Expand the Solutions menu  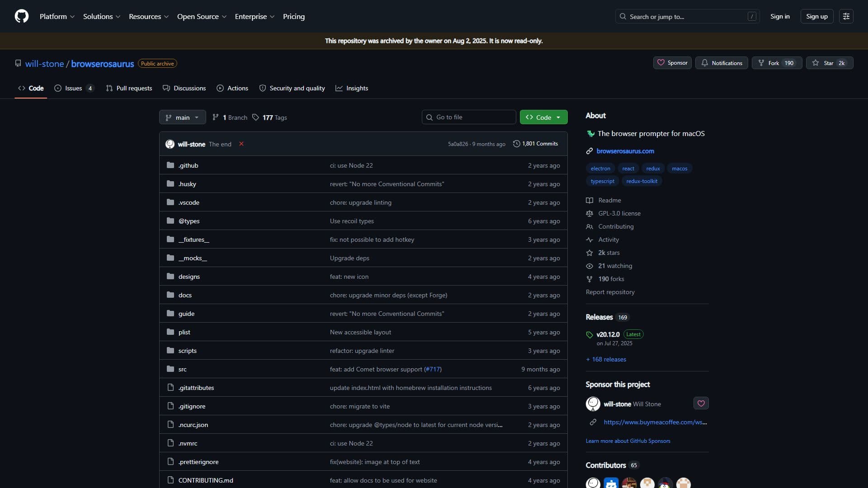coord(102,16)
